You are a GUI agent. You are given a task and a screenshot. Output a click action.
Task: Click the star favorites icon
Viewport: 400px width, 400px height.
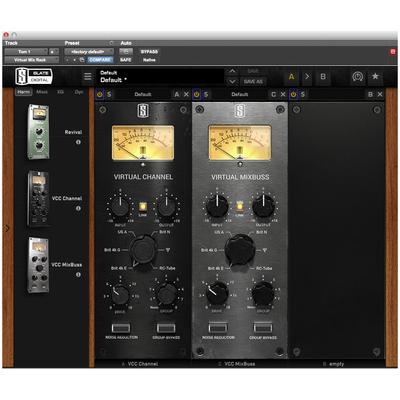coord(375,76)
